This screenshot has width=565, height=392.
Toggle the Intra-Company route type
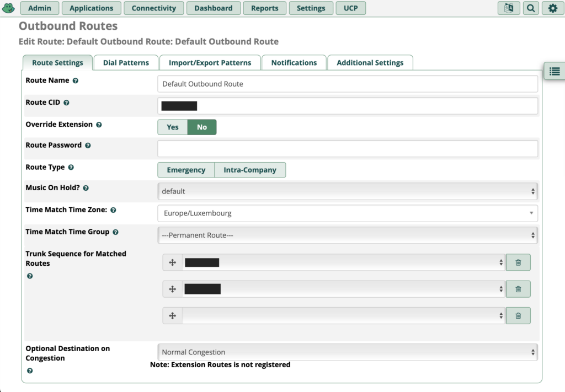[250, 170]
